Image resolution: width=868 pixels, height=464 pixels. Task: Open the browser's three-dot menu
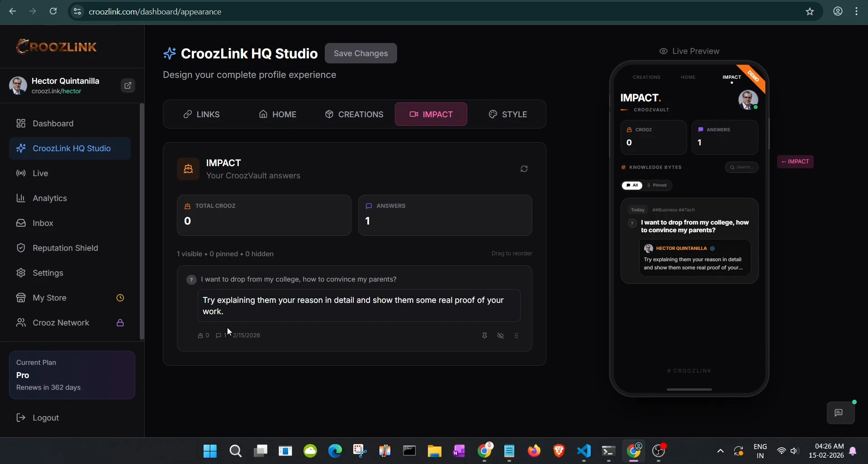click(x=857, y=11)
